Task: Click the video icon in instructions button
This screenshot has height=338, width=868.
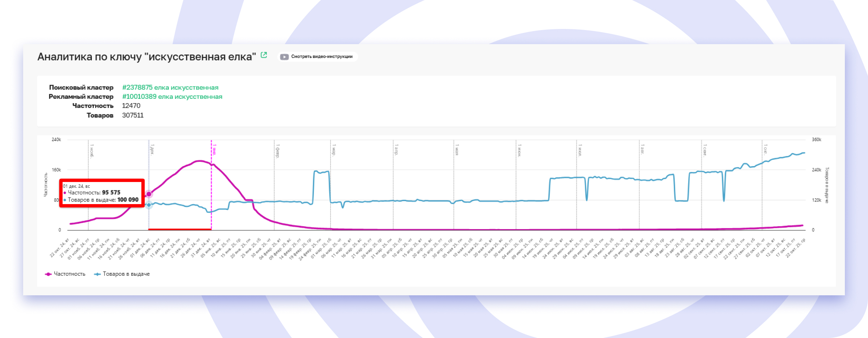Action: coord(285,57)
